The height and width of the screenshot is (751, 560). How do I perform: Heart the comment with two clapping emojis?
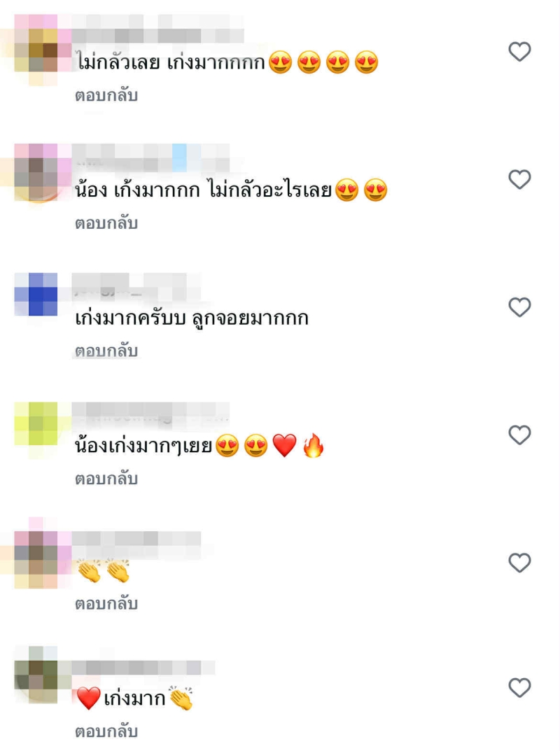519,563
